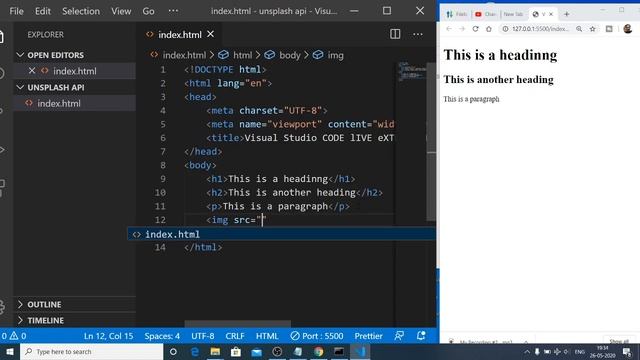The width and height of the screenshot is (640, 360).
Task: Open notifications bell in status bar
Action: (x=421, y=336)
